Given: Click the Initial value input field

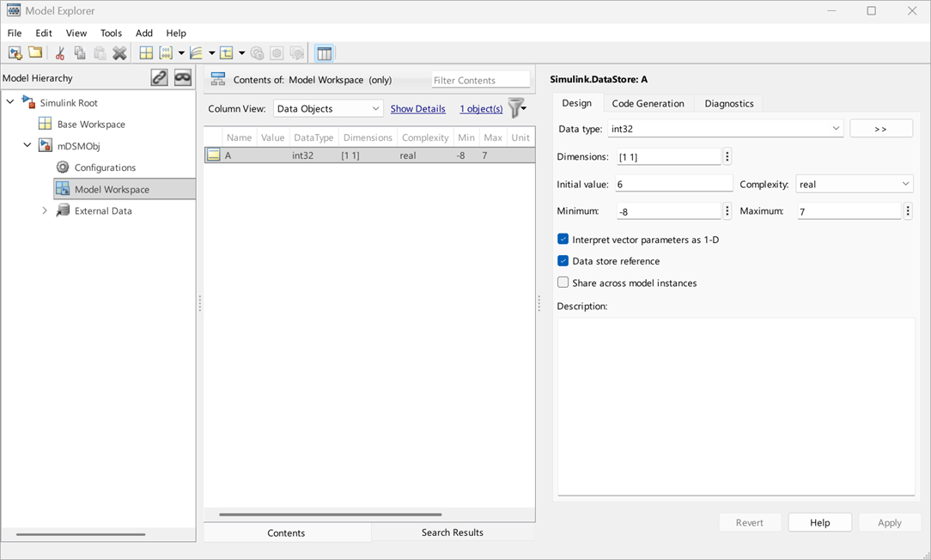Looking at the screenshot, I should [674, 184].
